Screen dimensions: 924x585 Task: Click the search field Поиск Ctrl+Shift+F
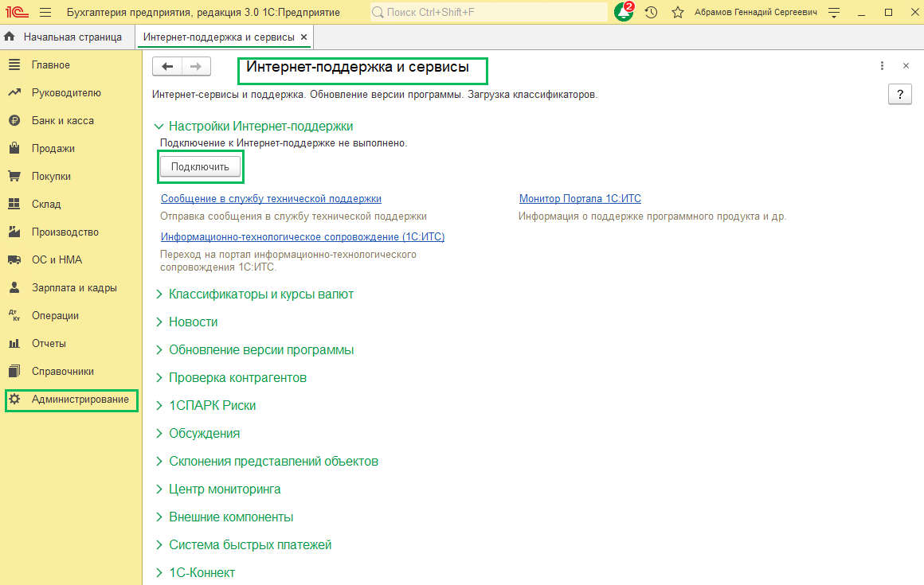point(488,13)
